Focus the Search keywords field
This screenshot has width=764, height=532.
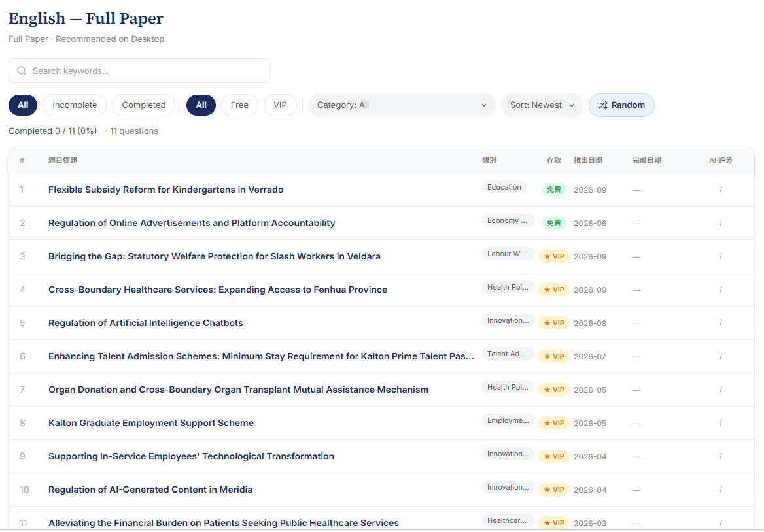coord(139,71)
